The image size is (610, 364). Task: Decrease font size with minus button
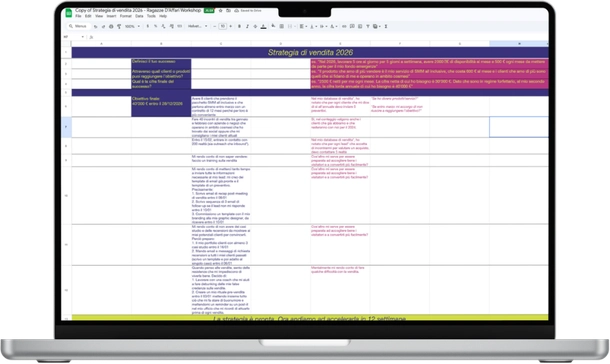coord(215,26)
